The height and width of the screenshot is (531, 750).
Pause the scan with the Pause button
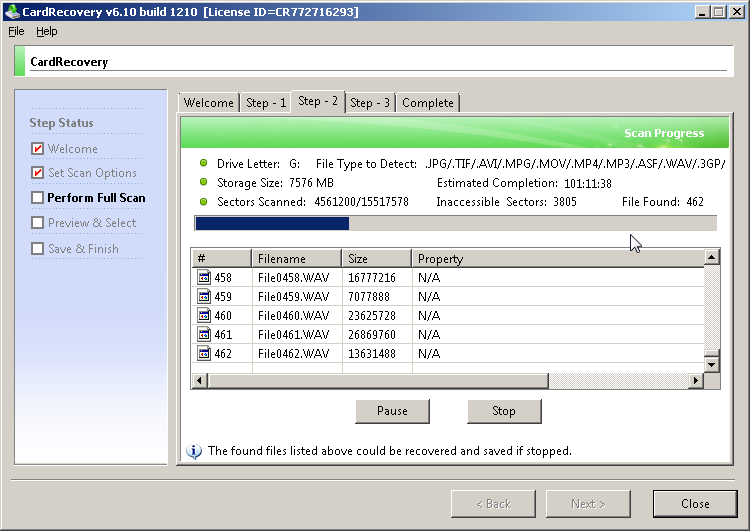click(x=392, y=411)
